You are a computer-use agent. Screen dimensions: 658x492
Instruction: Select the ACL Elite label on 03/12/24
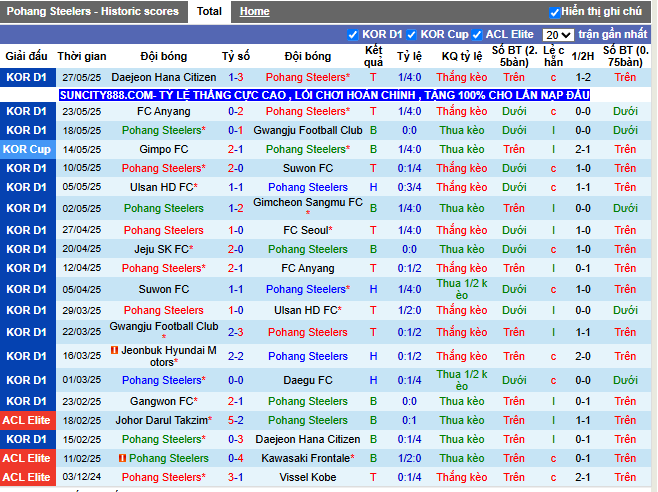click(27, 477)
